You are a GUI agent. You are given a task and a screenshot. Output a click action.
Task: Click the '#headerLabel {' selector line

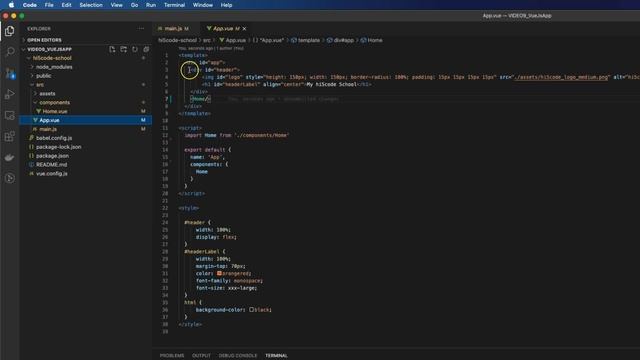[204, 251]
